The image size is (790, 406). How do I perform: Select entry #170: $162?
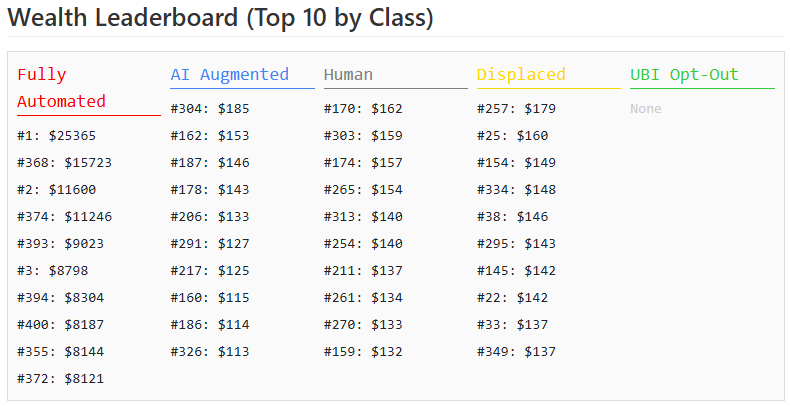(363, 109)
